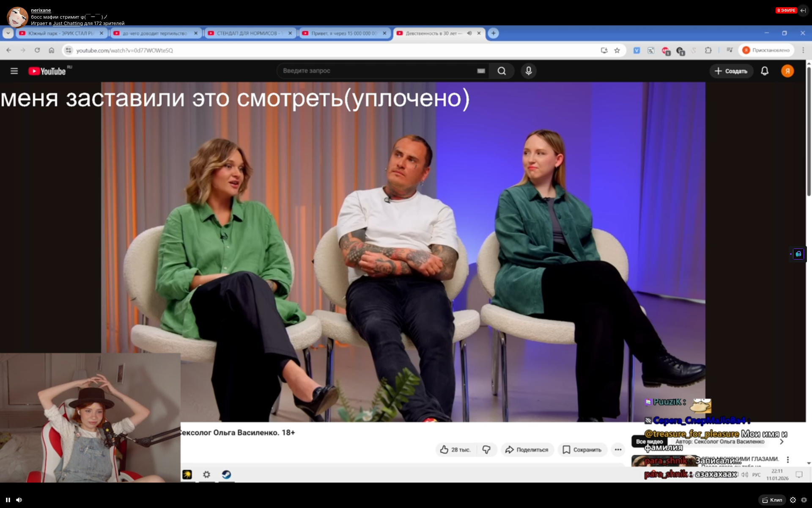The image size is (812, 508).
Task: Open the video more actions menu
Action: click(618, 450)
